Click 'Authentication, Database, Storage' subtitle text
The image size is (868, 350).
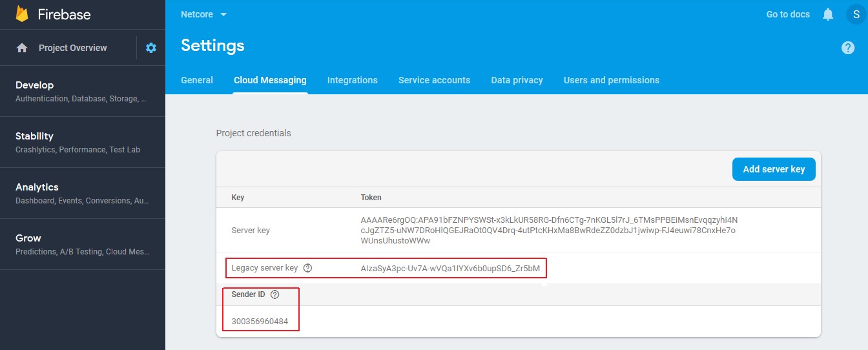point(81,99)
